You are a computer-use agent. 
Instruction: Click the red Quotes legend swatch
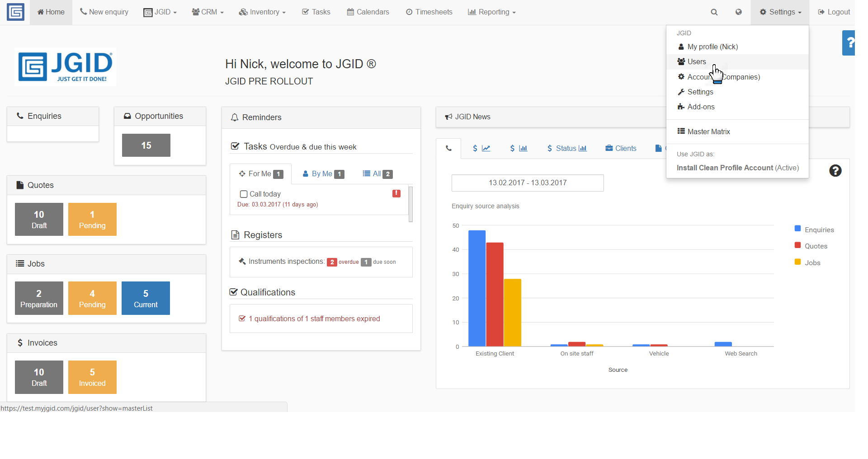798,245
